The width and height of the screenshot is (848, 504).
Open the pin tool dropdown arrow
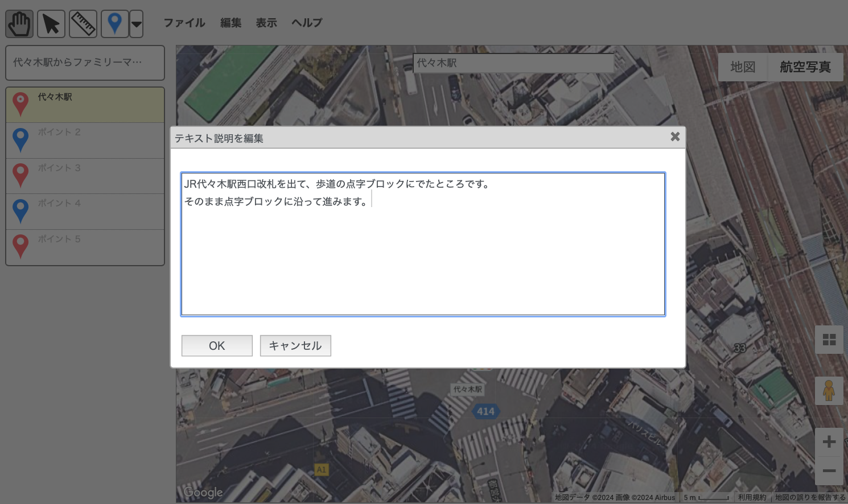pos(137,24)
